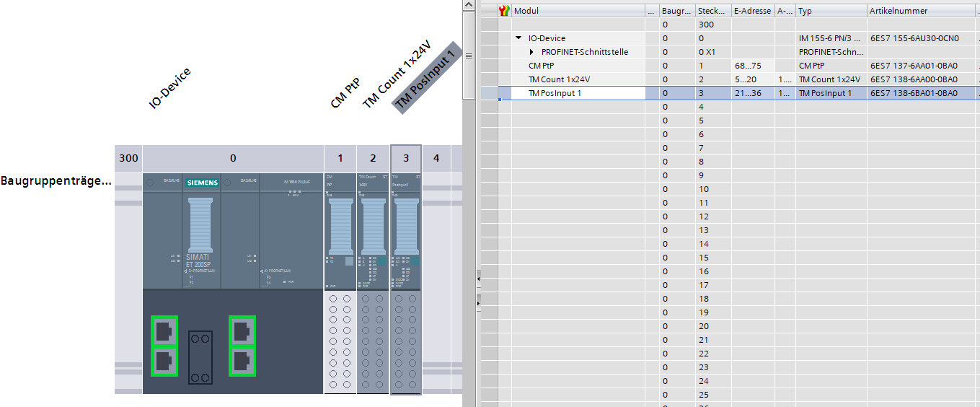Image resolution: width=980 pixels, height=407 pixels.
Task: Click the table slot cell numbered 25
Action: (x=712, y=395)
